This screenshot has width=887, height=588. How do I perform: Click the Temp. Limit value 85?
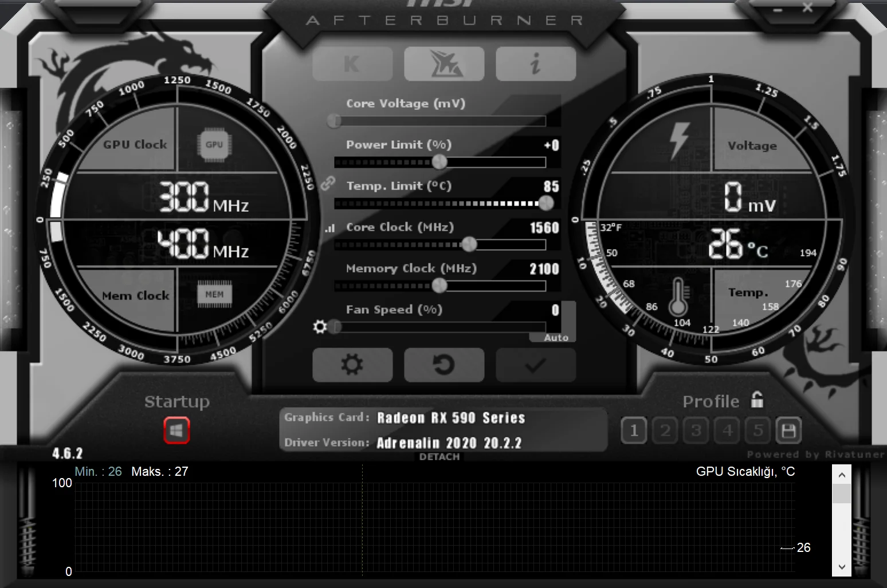click(551, 187)
